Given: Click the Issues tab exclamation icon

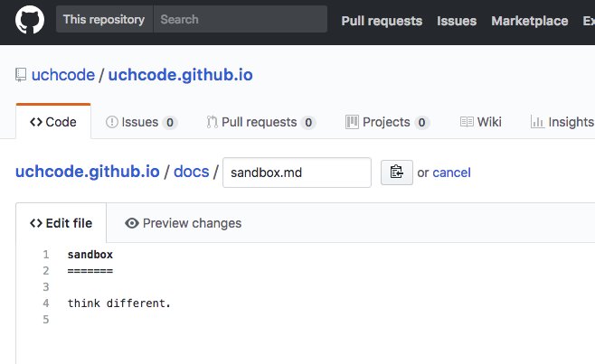Looking at the screenshot, I should [112, 122].
